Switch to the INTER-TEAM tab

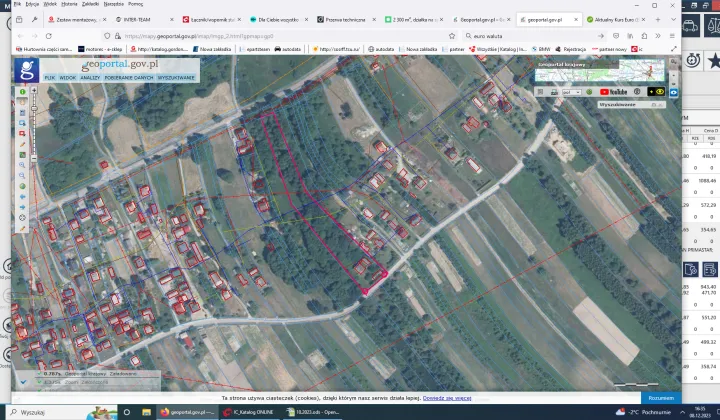144,20
